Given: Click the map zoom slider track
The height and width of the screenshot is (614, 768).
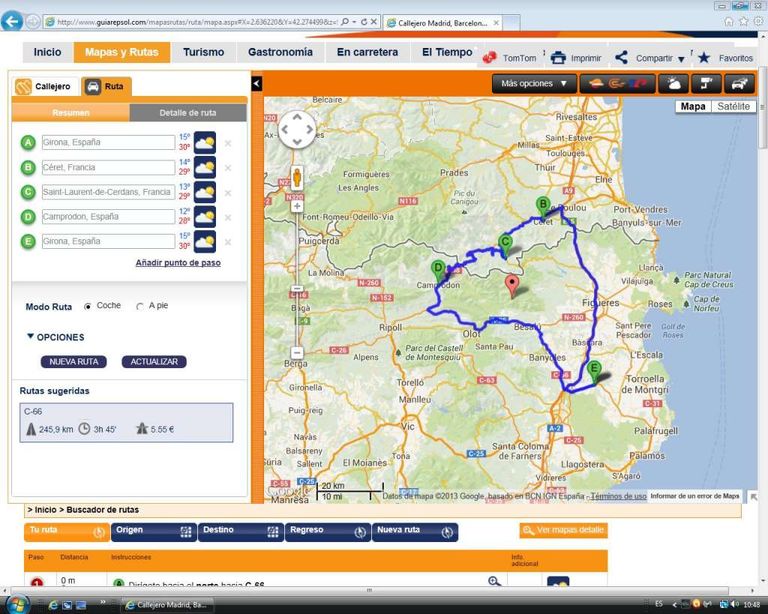Looking at the screenshot, I should click(x=296, y=280).
